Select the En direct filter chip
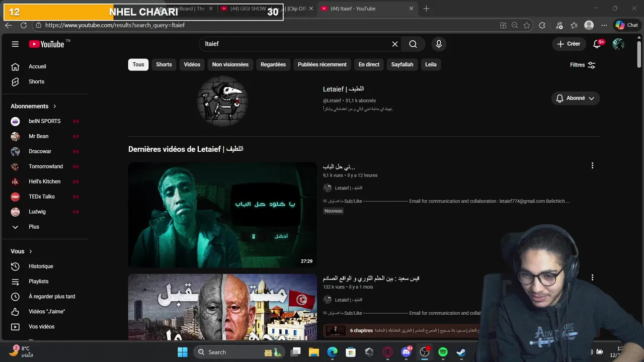 pyautogui.click(x=369, y=64)
